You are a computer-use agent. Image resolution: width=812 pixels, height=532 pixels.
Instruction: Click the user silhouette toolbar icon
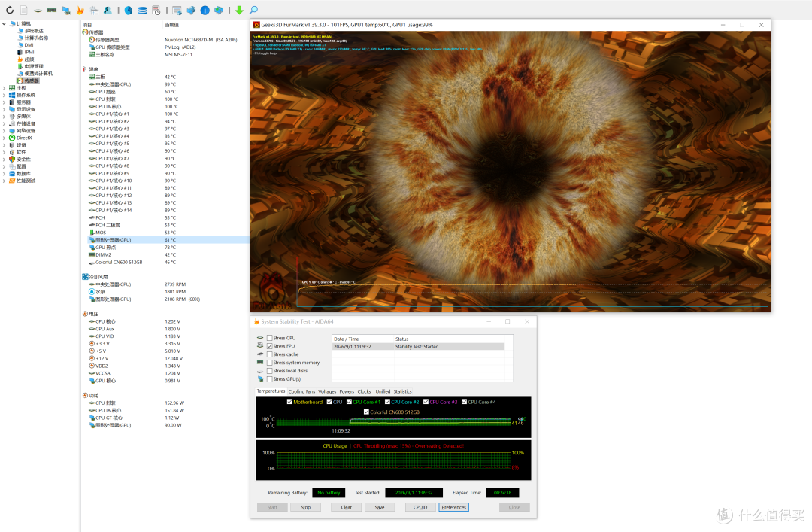pyautogui.click(x=108, y=10)
